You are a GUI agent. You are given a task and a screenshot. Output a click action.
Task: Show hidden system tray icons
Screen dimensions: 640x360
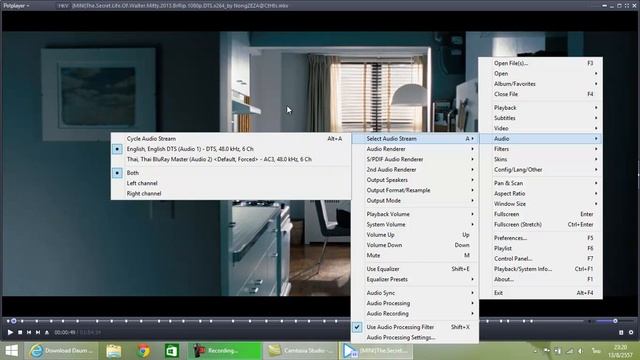coord(535,351)
